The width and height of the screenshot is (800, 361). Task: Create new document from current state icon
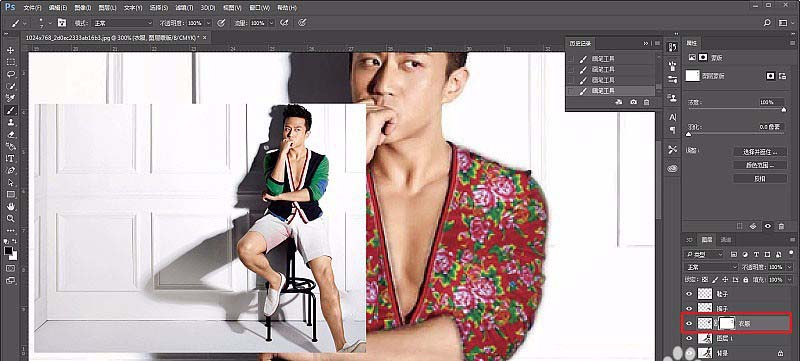point(619,102)
